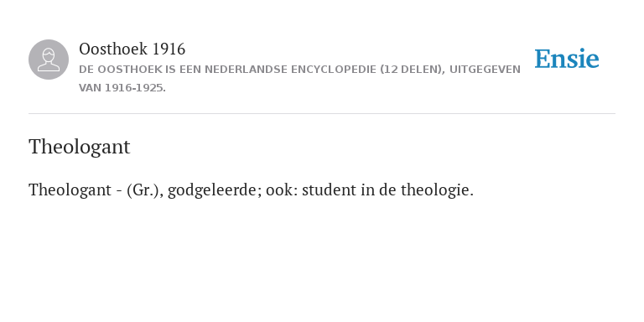Click the horizontal divider below the header
Viewport: 644px width, 322px height.
(322, 113)
